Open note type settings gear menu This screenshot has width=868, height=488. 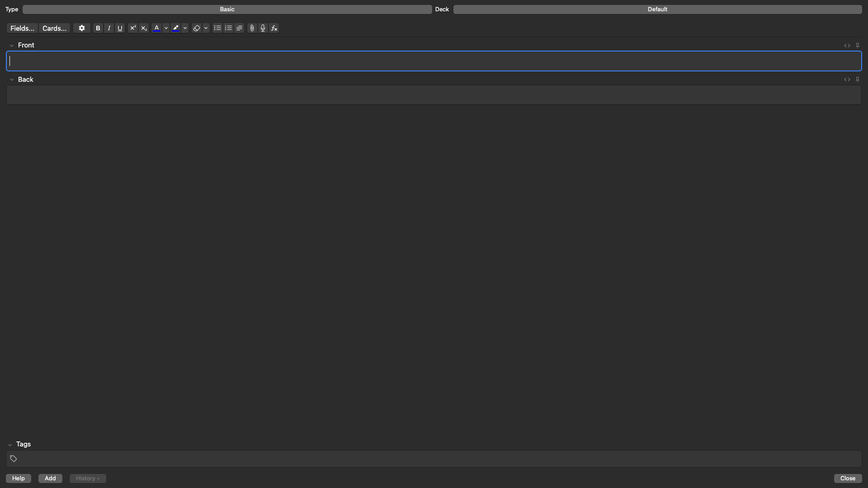(x=82, y=28)
